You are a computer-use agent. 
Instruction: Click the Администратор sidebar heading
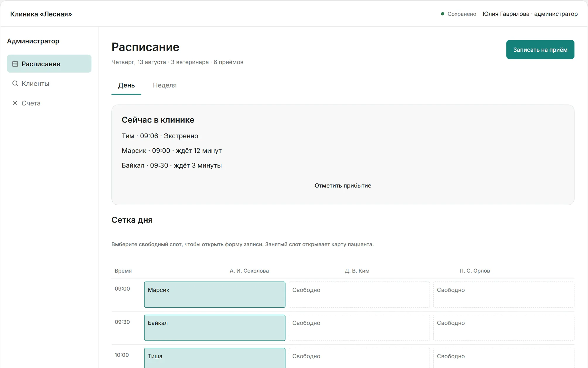(x=33, y=41)
